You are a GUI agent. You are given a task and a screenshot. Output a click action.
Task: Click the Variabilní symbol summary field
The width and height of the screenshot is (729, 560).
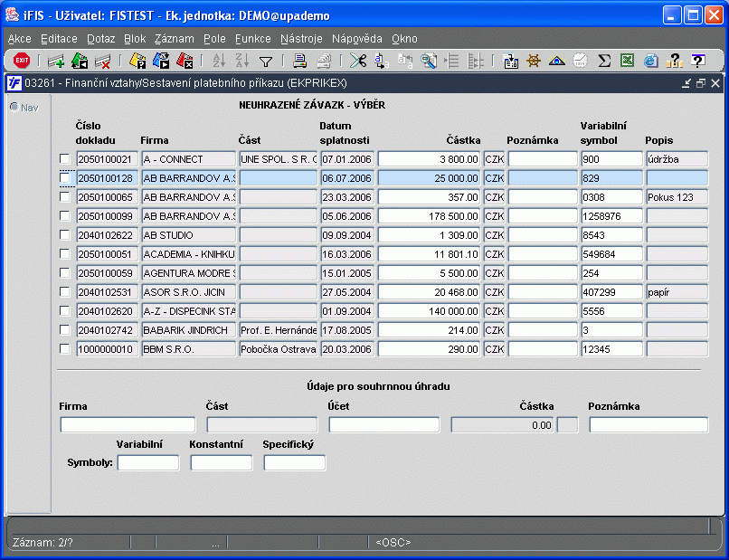pyautogui.click(x=148, y=463)
